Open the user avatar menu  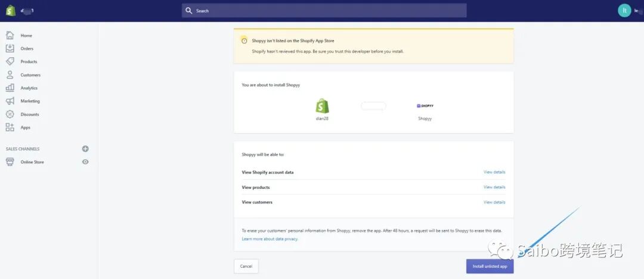pyautogui.click(x=624, y=11)
